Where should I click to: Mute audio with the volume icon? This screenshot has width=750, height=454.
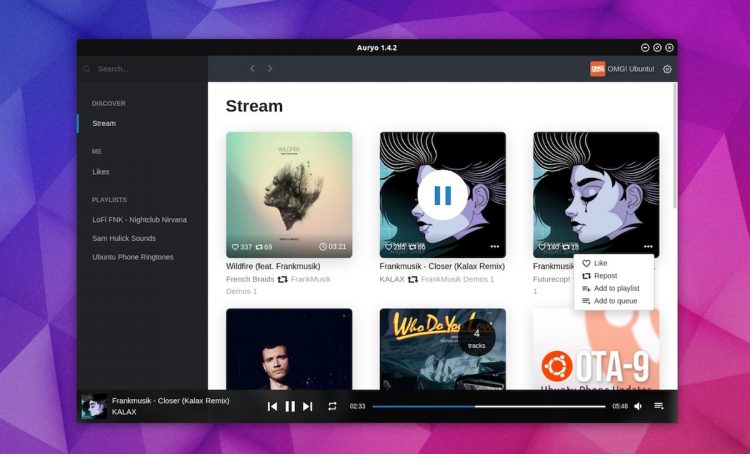[x=638, y=406]
